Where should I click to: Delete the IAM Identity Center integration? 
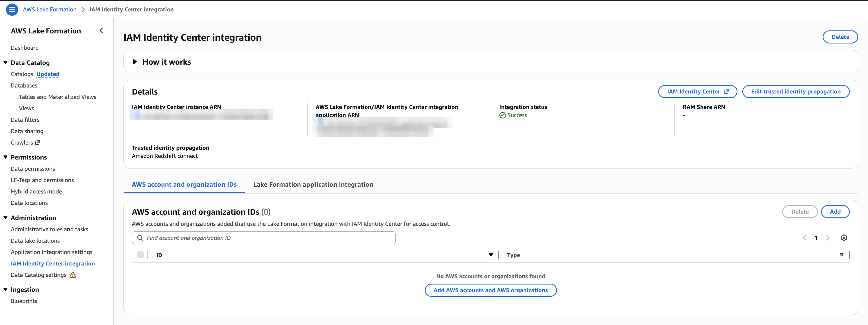tap(840, 37)
